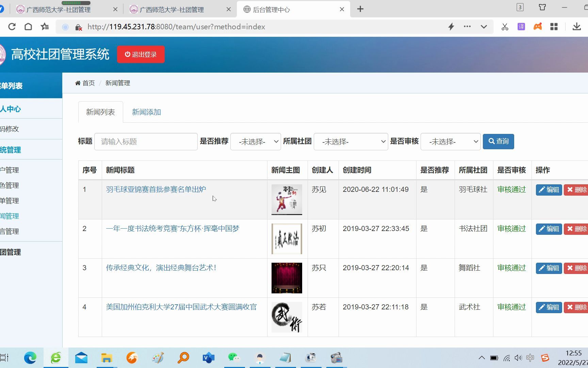
Task: Open the news article 羽毛球亚锦赛首批参赛名单出炉
Action: pos(156,189)
